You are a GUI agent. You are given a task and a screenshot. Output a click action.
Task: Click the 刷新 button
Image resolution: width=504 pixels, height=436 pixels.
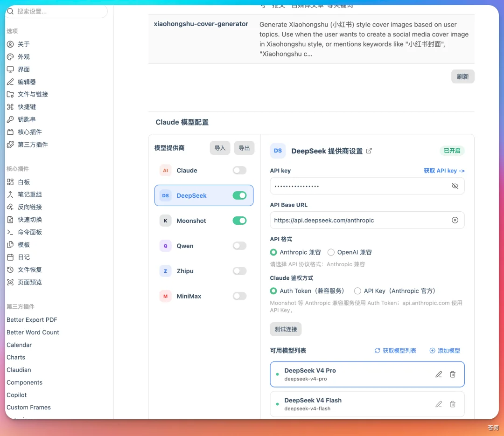tap(462, 76)
